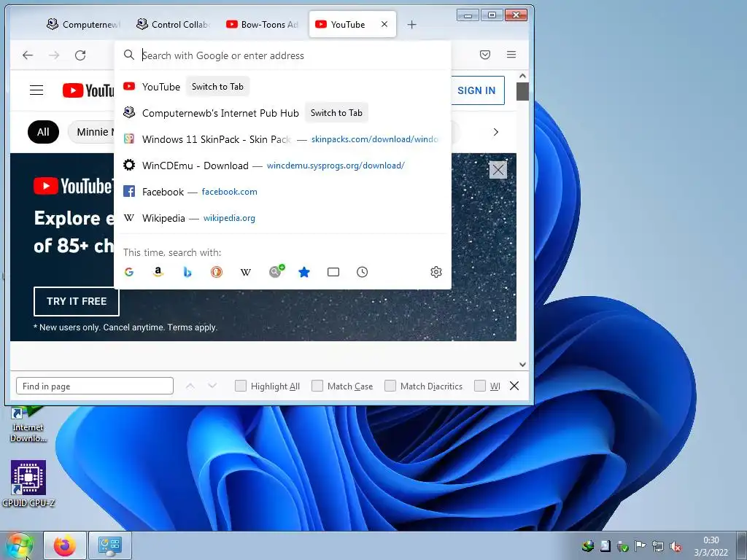
Task: Open the Pocket save icon in toolbar
Action: point(485,55)
